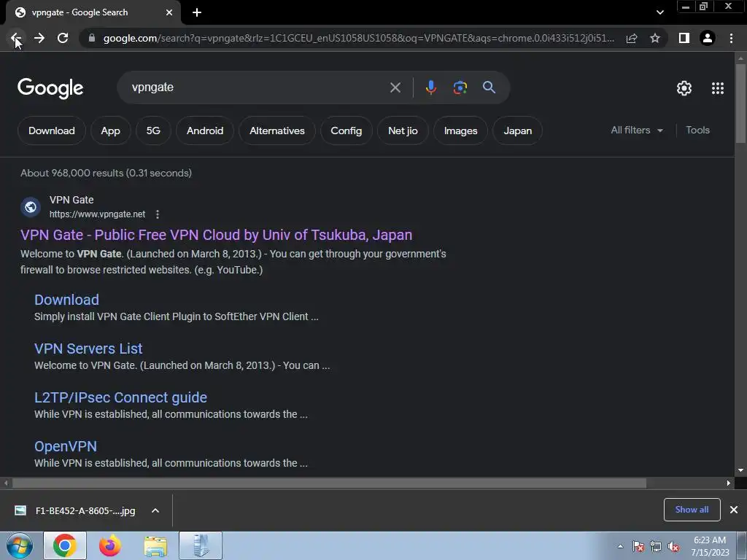
Task: Click the https://www.vpngate.net URL text
Action: click(97, 214)
